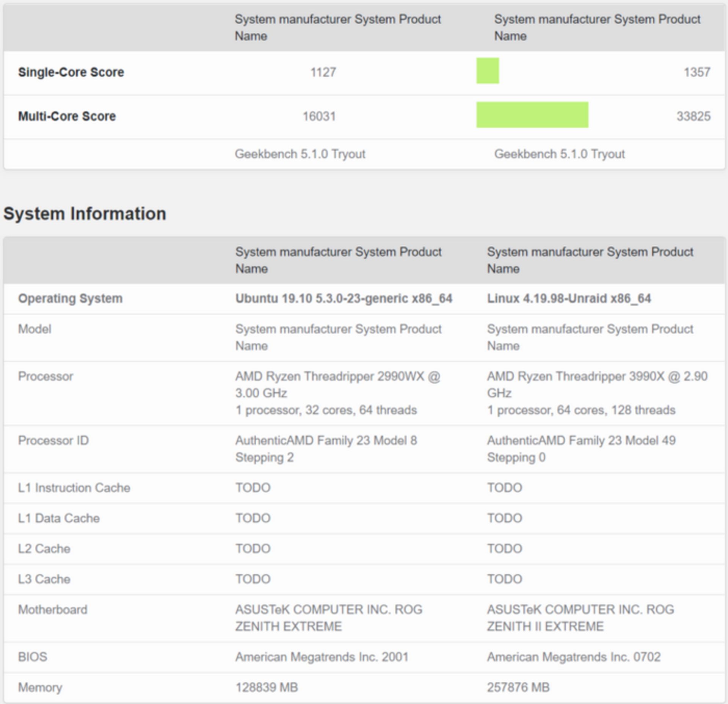Select the Linux 4.19.98-Unraid operating system entry
The image size is (728, 704).
click(x=571, y=299)
